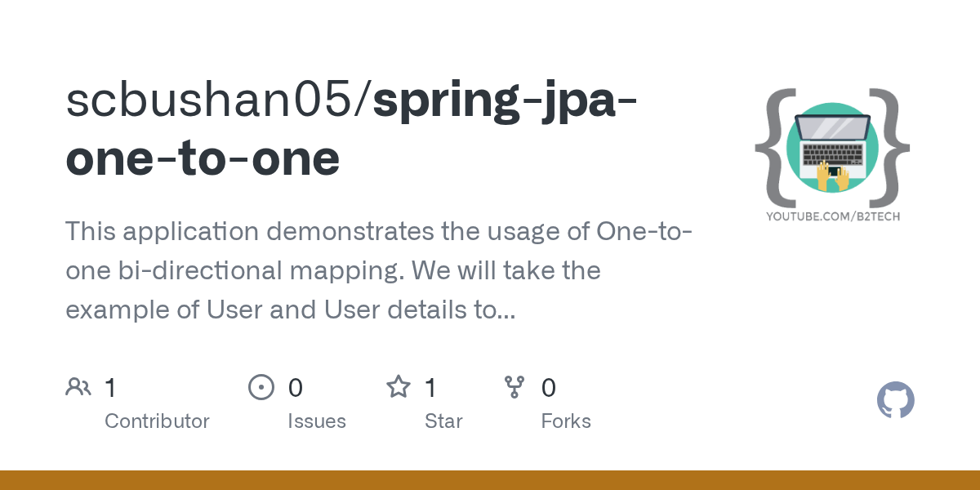Click the left curly brace of the logo
Screen dimensions: 980x490
[x=773, y=147]
